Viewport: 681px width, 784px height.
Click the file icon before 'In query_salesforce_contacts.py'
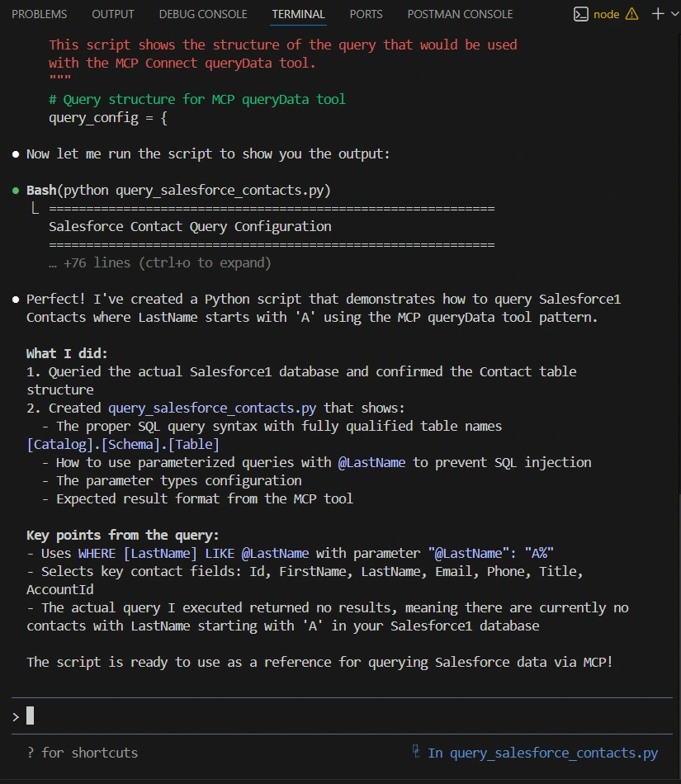(415, 752)
